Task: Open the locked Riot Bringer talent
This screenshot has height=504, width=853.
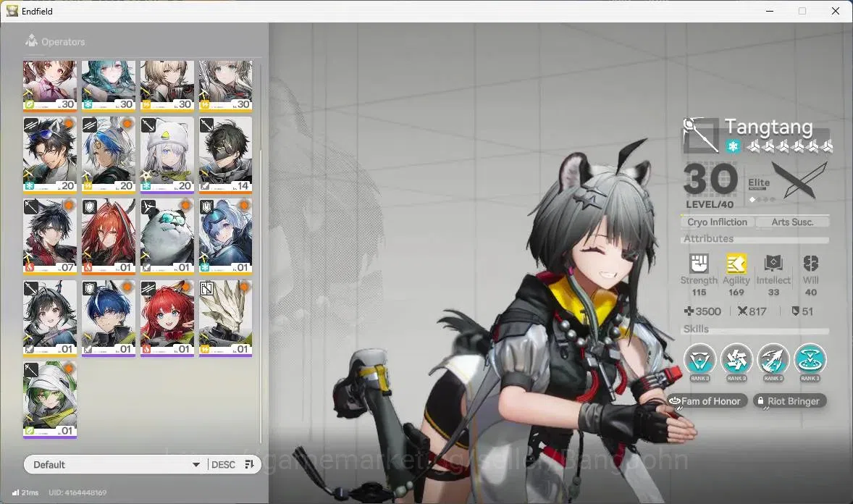Action: (789, 401)
